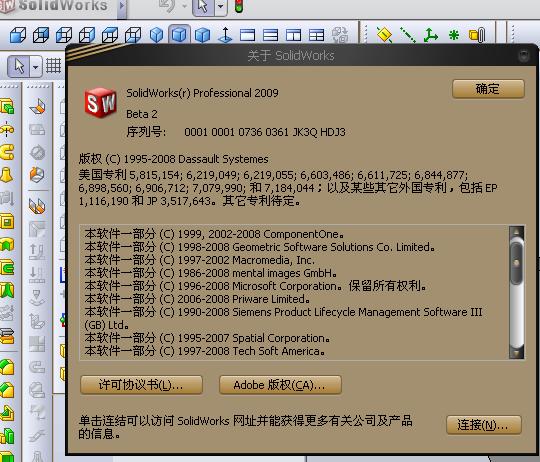Click the greyed Undo arrow in title bar
540x462 pixels.
[167, 6]
